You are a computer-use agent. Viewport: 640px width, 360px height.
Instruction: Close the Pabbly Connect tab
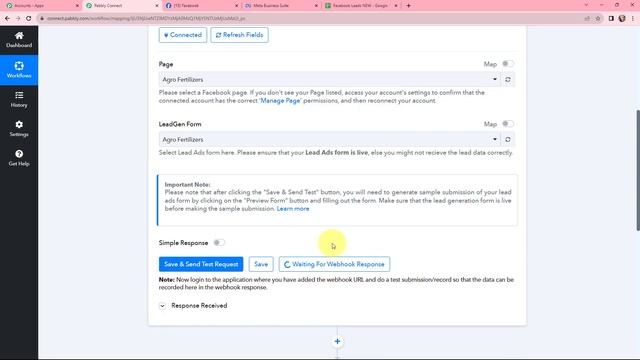click(x=157, y=6)
